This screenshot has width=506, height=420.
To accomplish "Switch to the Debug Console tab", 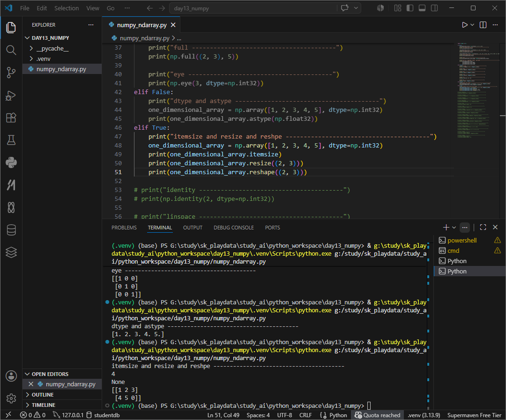I will coord(234,228).
